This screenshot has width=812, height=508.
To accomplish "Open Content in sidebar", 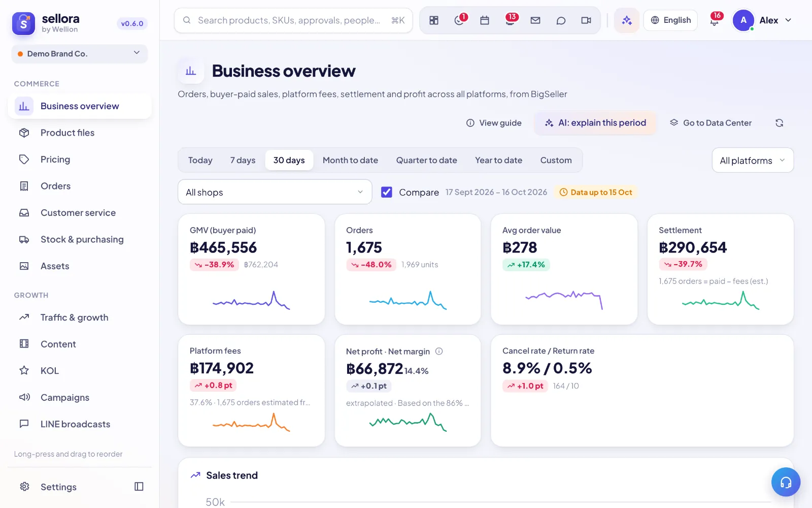I will coord(80,344).
